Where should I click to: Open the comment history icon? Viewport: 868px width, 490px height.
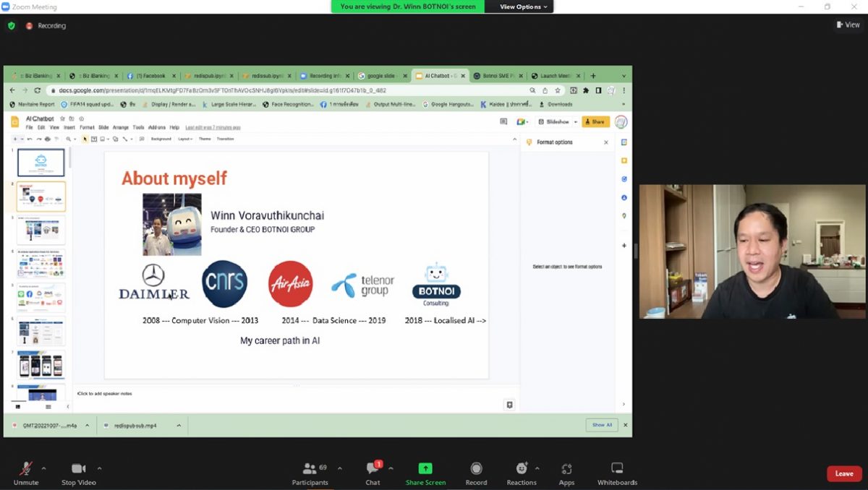[503, 122]
